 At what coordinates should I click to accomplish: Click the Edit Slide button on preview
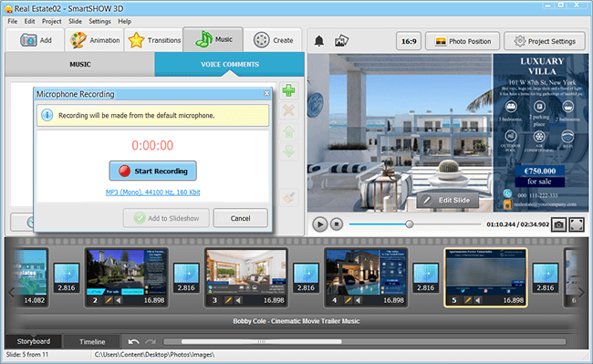(x=447, y=201)
